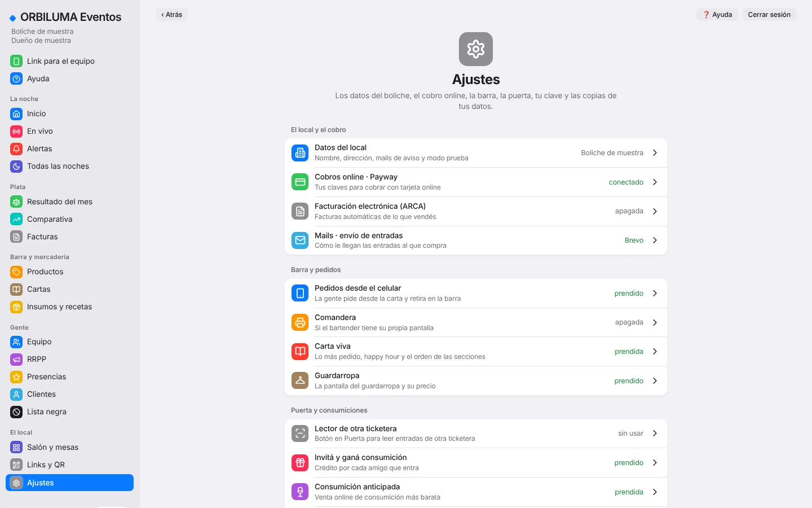
Task: Go to Inicio in the sidebar
Action: click(x=69, y=113)
